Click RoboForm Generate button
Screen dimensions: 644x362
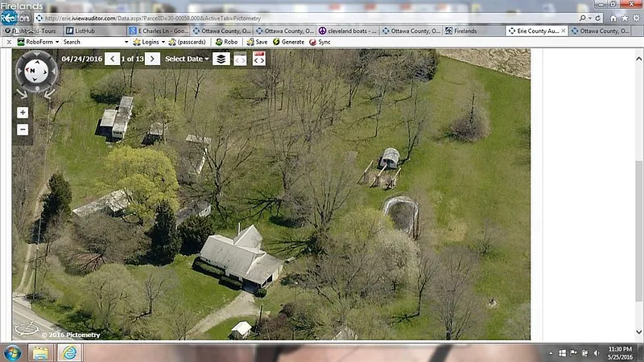pos(288,42)
